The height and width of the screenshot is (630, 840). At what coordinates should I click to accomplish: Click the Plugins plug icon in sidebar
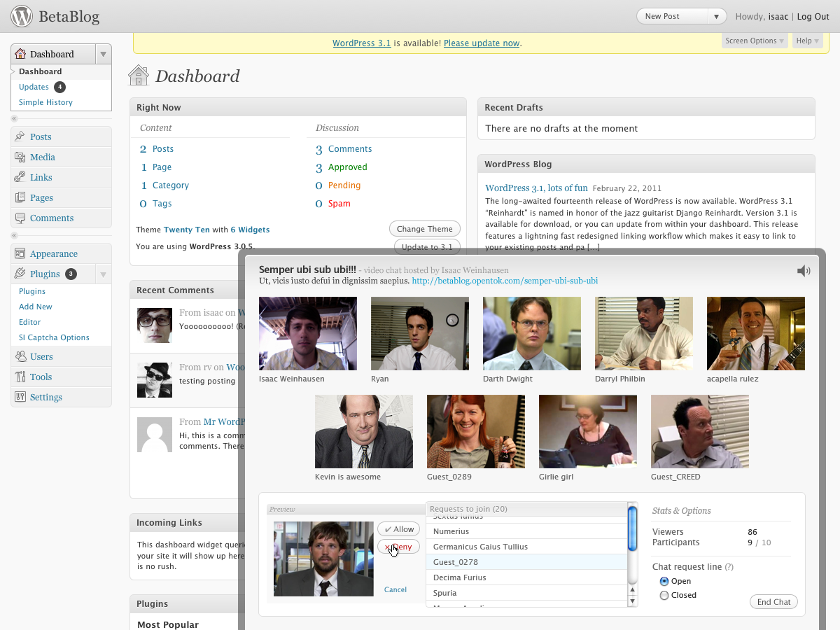(20, 274)
